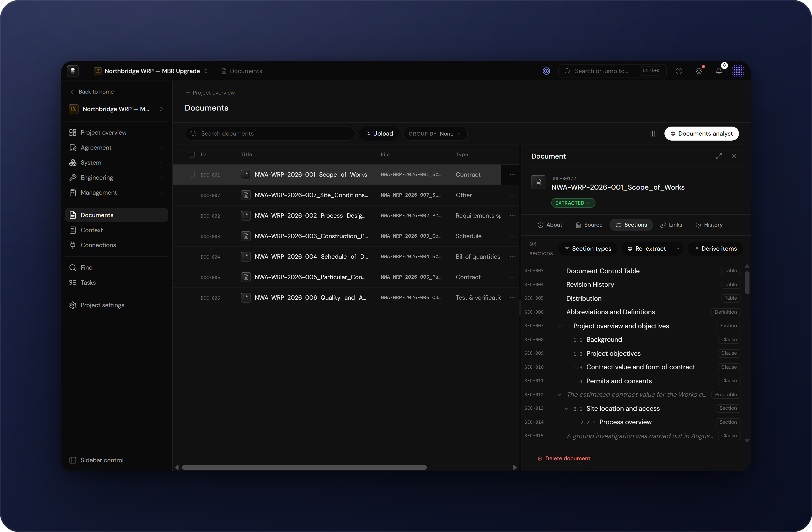This screenshot has width=812, height=532.
Task: Switch to the Source tab
Action: [589, 225]
